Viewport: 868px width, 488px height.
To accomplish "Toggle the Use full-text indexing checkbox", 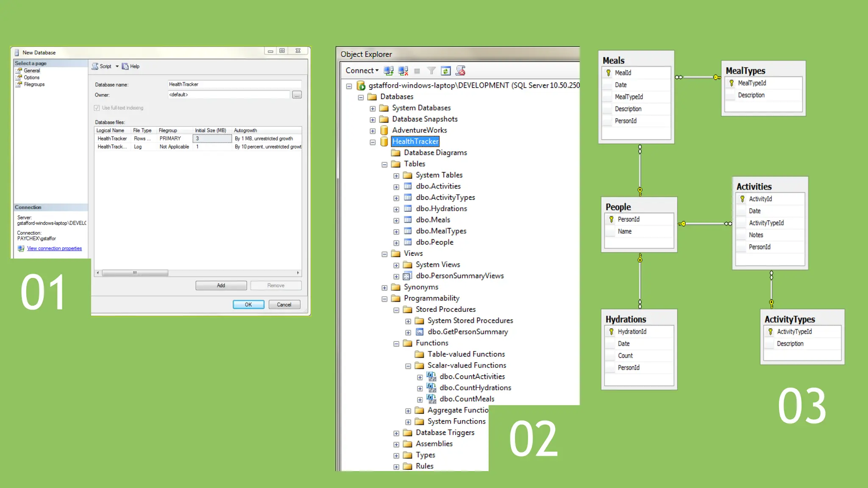I will pos(97,108).
